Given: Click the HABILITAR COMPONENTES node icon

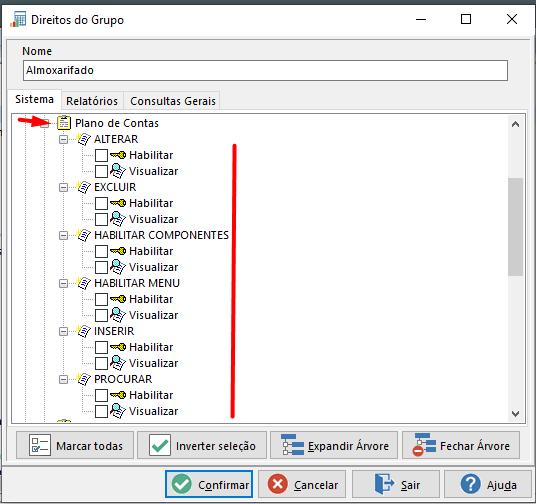Looking at the screenshot, I should tap(83, 235).
